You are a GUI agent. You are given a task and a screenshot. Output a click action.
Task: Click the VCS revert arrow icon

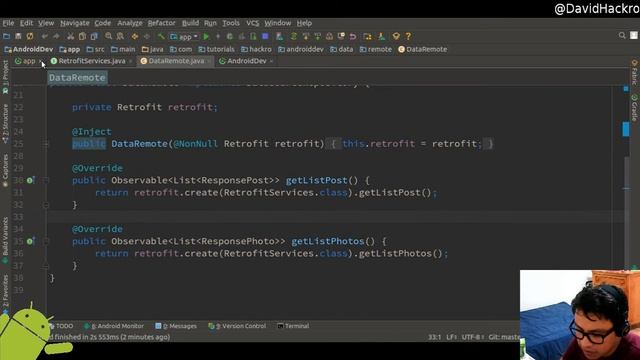(x=353, y=36)
